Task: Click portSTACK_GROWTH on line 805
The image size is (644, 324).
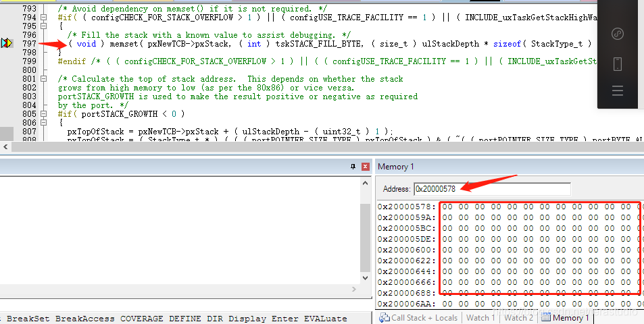Action: pyautogui.click(x=120, y=114)
